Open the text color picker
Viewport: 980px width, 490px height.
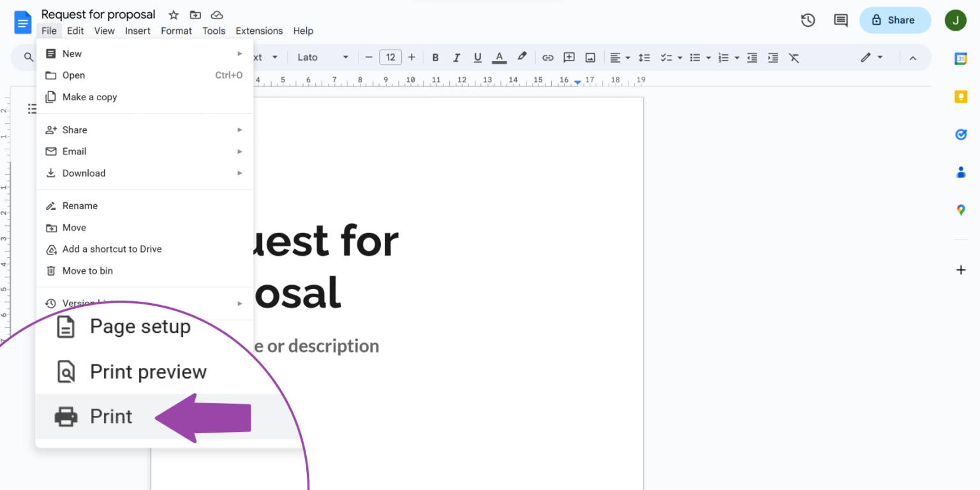(499, 57)
